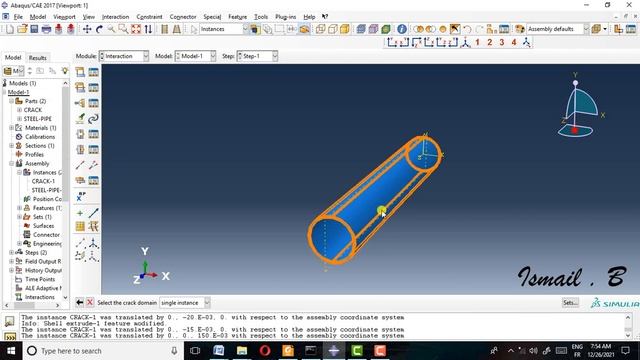
Task: Apply custom view 3
Action: (x=502, y=42)
